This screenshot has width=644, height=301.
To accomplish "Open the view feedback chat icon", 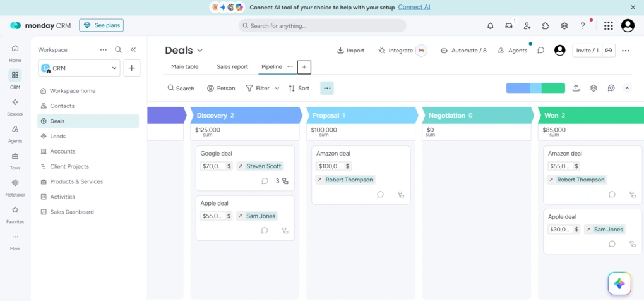I will coord(611,88).
